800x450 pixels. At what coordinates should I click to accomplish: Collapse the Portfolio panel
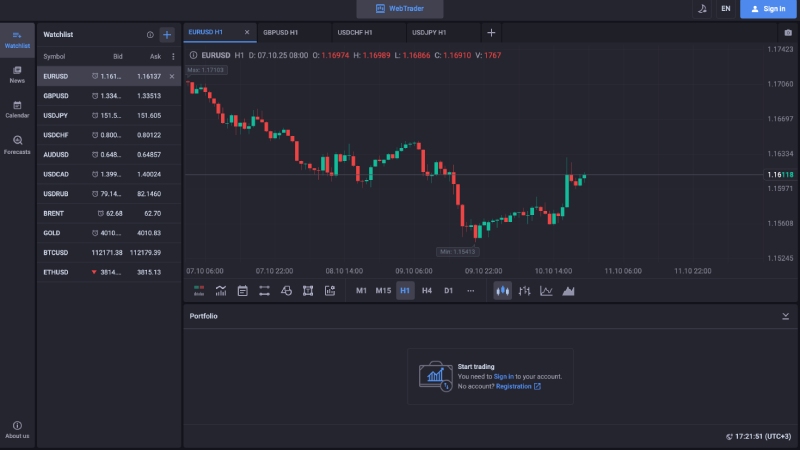click(785, 316)
